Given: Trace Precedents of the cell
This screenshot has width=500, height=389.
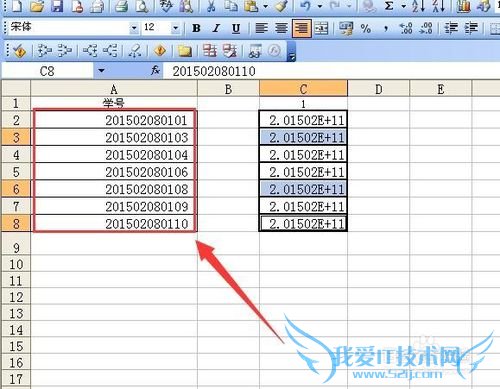Looking at the screenshot, I should [x=45, y=51].
